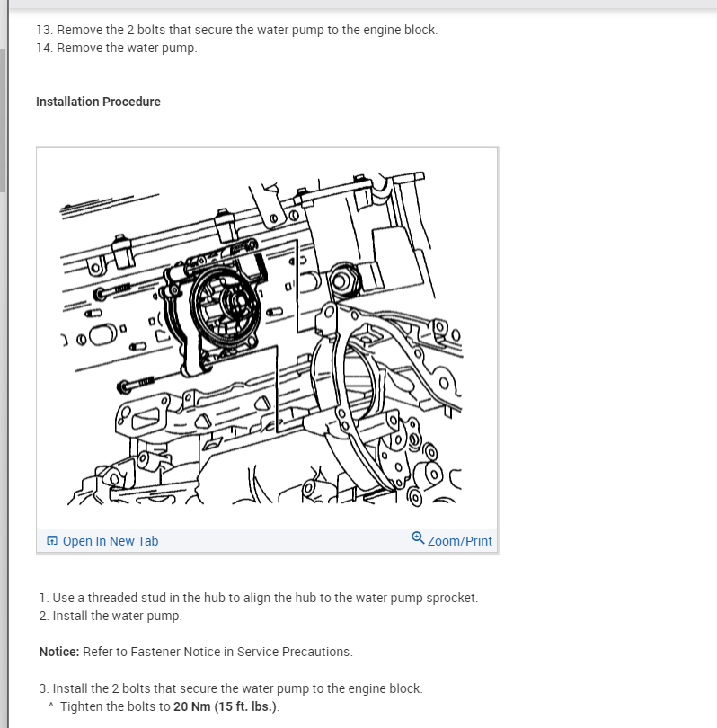Screen dimensions: 717x728
Task: Click the Open In New Tab icon
Action: 52,540
